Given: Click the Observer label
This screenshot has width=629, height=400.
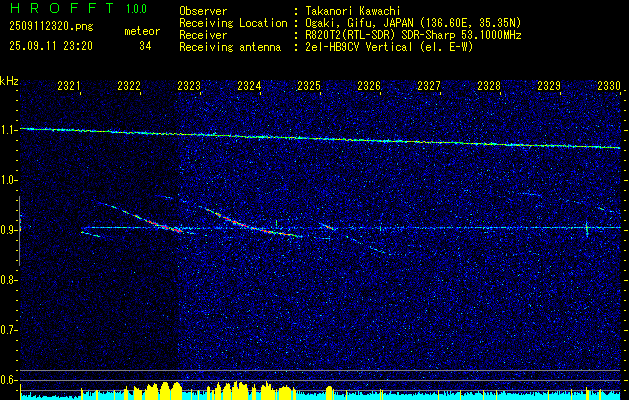Looking at the screenshot, I should [203, 11].
